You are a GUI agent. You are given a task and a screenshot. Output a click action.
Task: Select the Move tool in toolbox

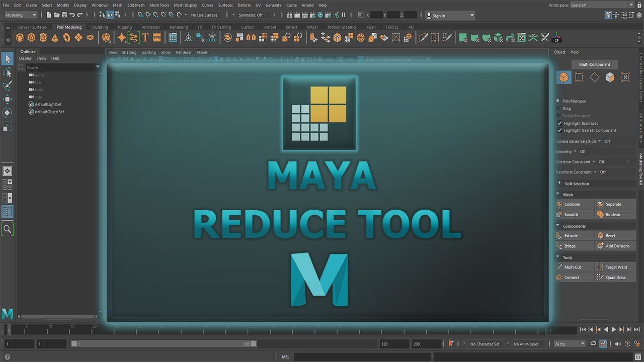coord(7,100)
